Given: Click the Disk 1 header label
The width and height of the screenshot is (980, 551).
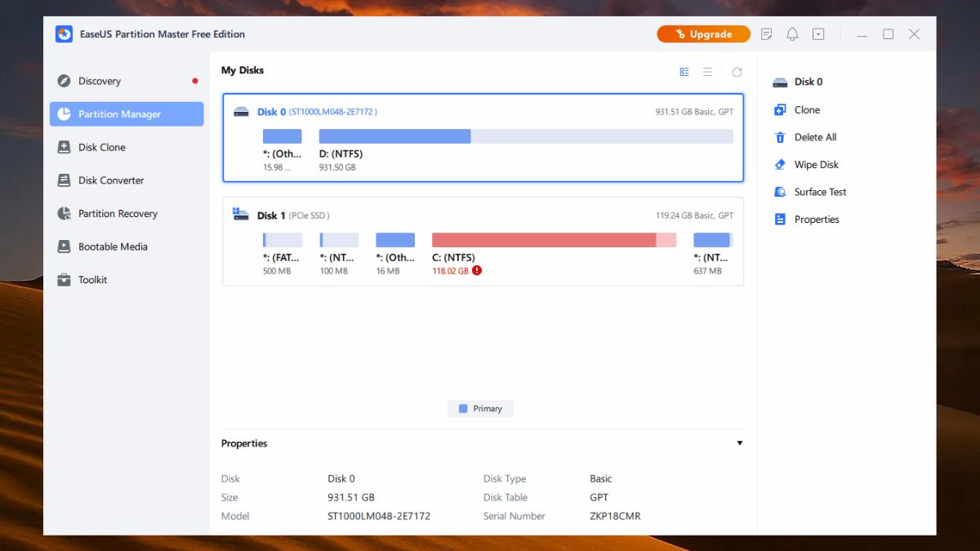Looking at the screenshot, I should tap(271, 216).
